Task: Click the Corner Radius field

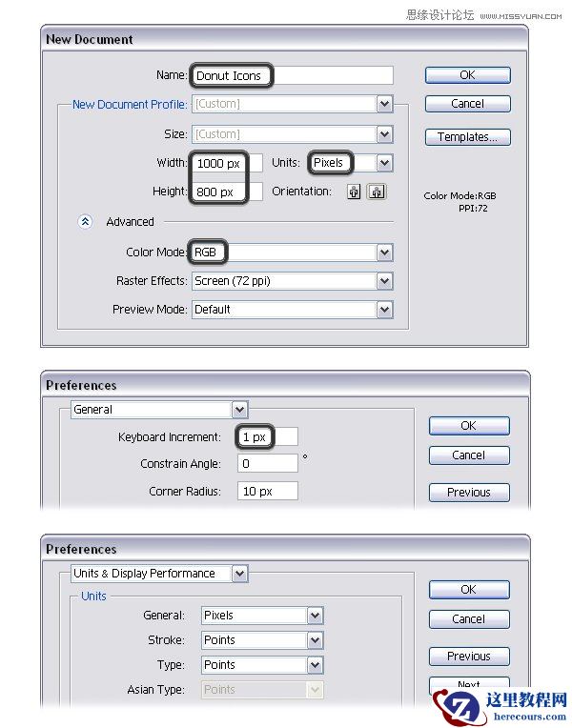Action: tap(268, 492)
